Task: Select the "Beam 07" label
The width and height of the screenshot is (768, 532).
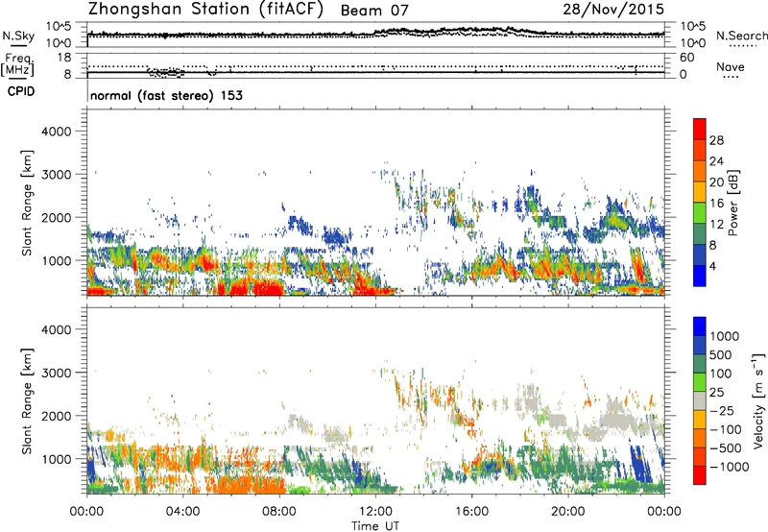Action: click(x=374, y=11)
